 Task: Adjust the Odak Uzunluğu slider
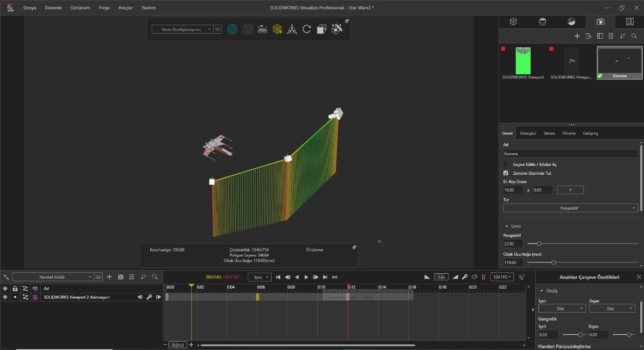click(x=553, y=263)
